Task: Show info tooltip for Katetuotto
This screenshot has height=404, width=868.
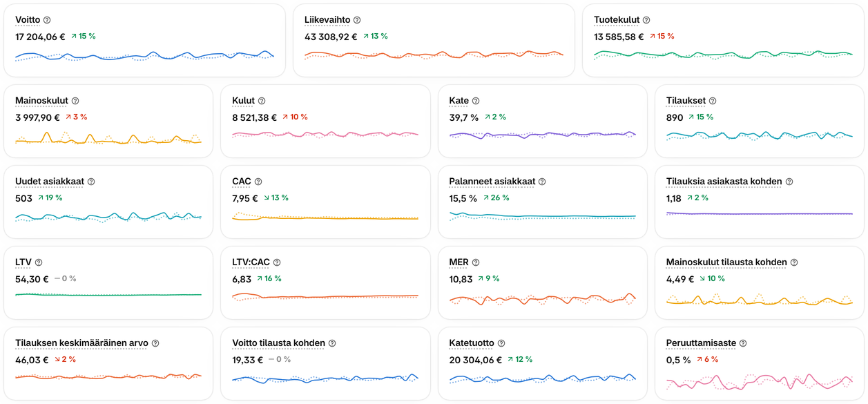Action: point(501,343)
